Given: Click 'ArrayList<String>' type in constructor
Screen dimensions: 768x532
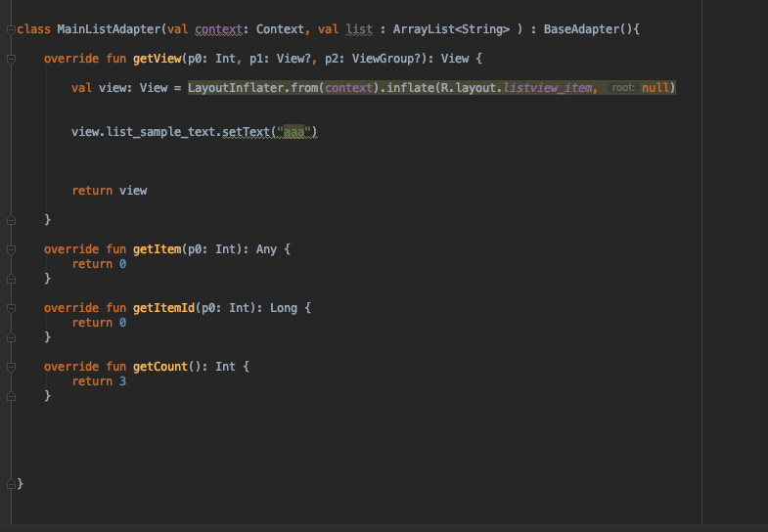Looking at the screenshot, I should 451,29.
